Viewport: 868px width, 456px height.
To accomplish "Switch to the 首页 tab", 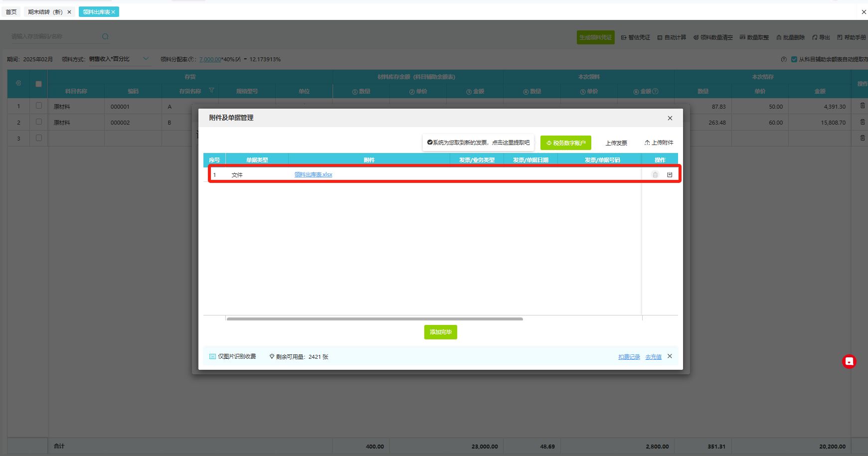I will (11, 12).
